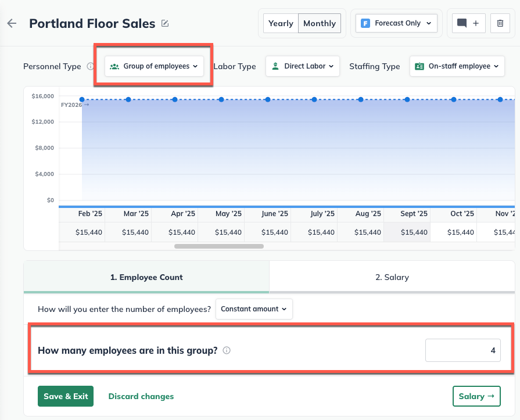
Task: Click the Feb '25 chart data point
Action: 82,99
